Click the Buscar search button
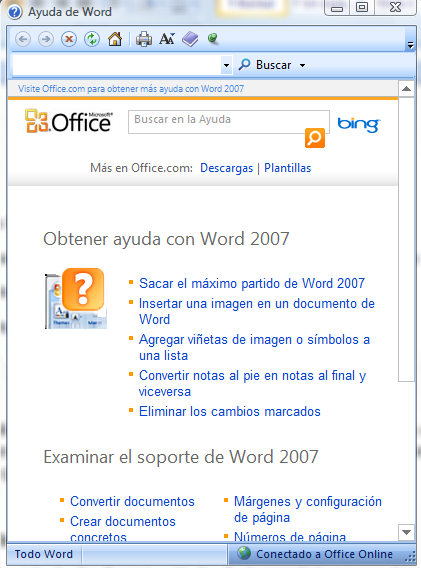 pos(265,65)
